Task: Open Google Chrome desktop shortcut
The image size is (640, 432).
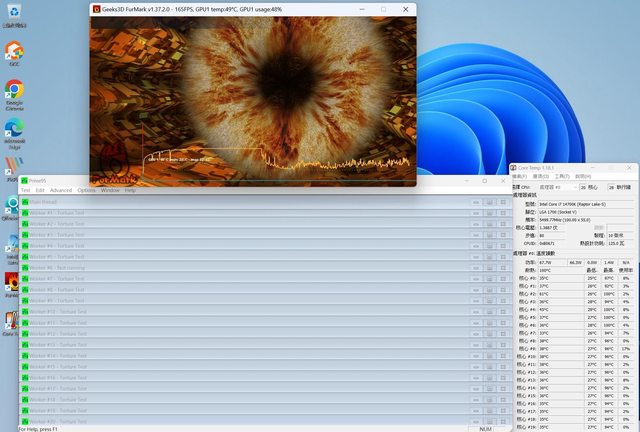Action: pos(14,91)
